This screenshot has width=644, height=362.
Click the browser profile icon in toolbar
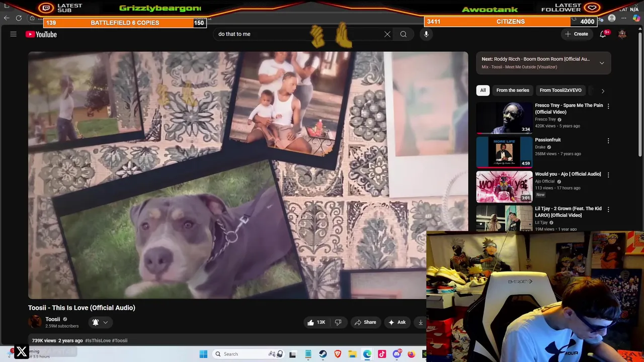(612, 19)
